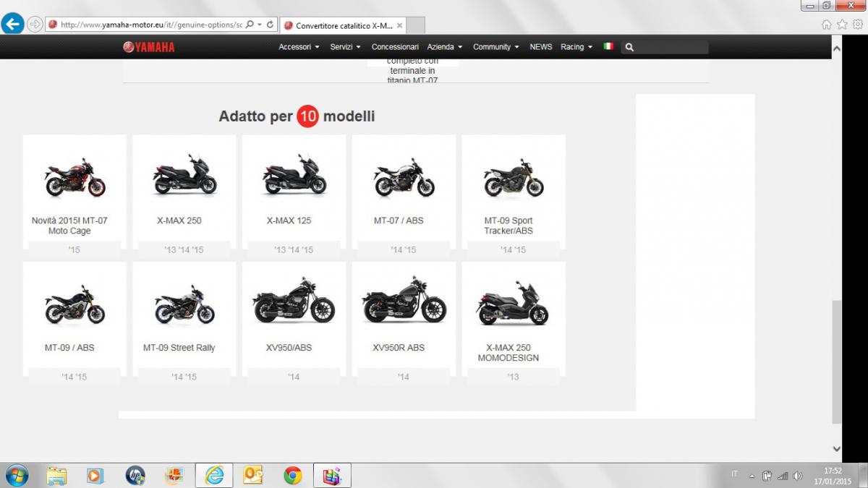
Task: Click the 'XV950R ABS' model name text
Action: 399,348
